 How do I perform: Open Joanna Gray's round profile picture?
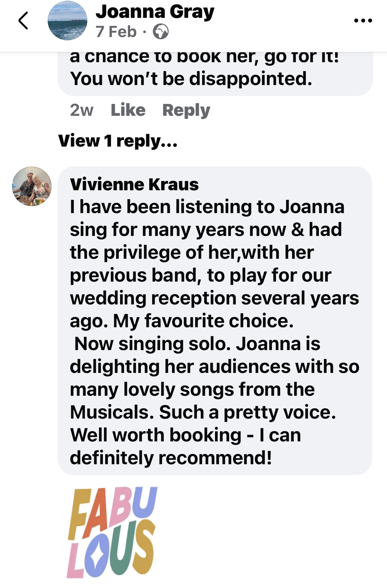click(x=67, y=21)
